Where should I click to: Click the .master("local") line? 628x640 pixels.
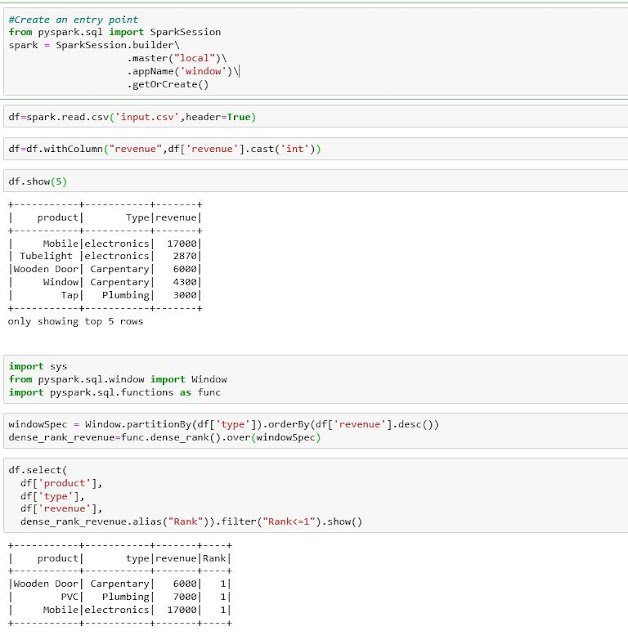coord(177,58)
